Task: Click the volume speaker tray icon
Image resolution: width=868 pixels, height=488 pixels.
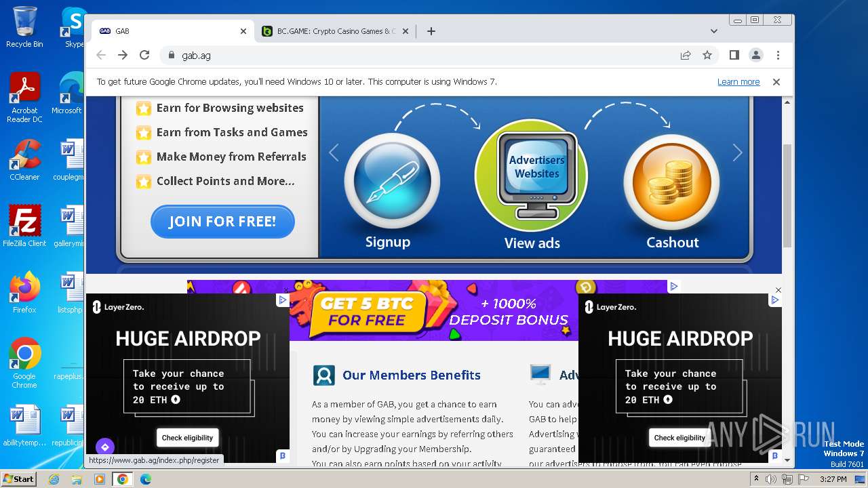Action: (x=772, y=479)
